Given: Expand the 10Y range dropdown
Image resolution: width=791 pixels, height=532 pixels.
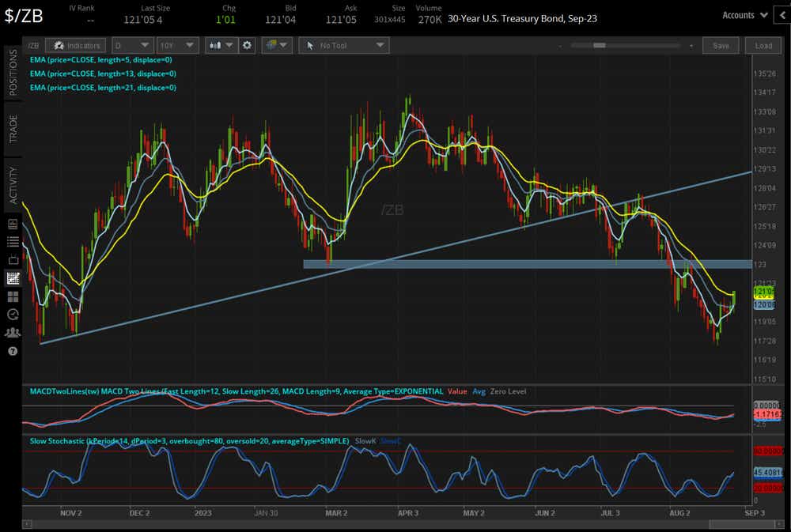Looking at the screenshot, I should (x=177, y=45).
